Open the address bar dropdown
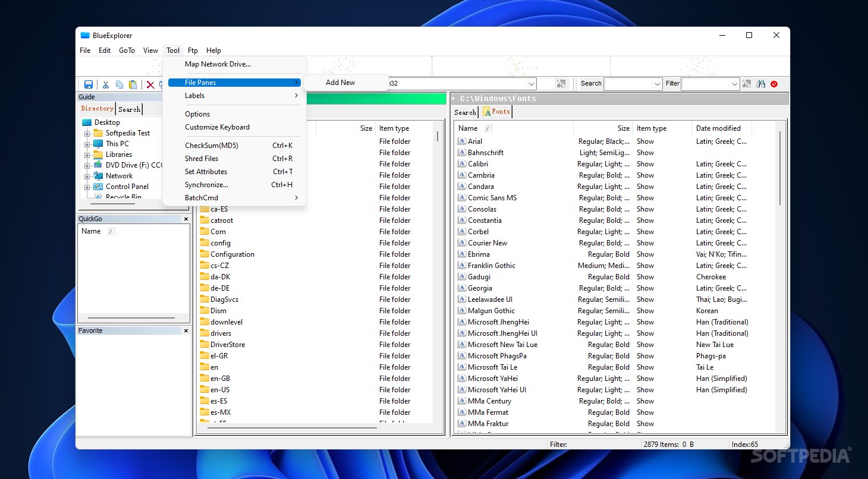 (531, 84)
